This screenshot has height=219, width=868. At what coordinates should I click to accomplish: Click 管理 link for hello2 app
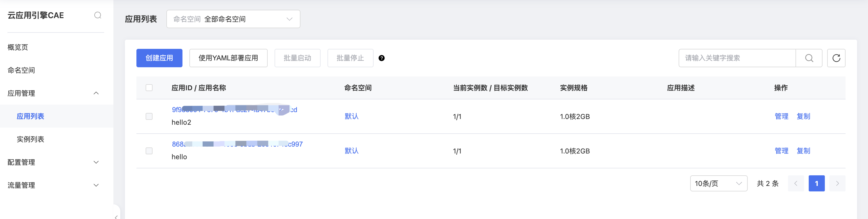[x=781, y=116]
